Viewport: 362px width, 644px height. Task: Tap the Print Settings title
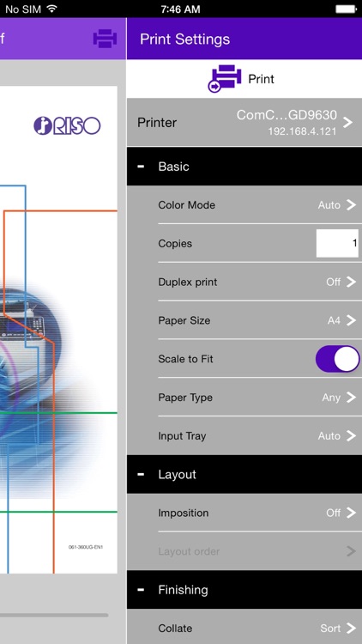(184, 39)
